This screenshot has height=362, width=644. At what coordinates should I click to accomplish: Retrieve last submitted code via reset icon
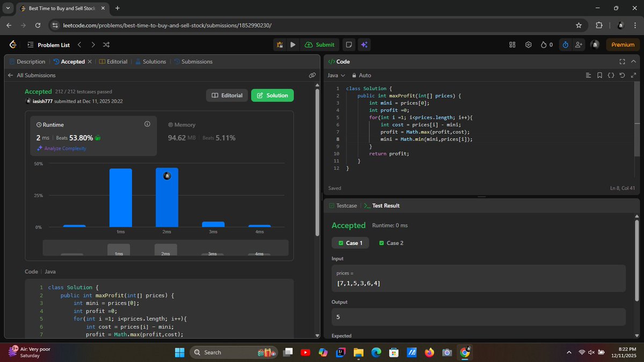(623, 75)
